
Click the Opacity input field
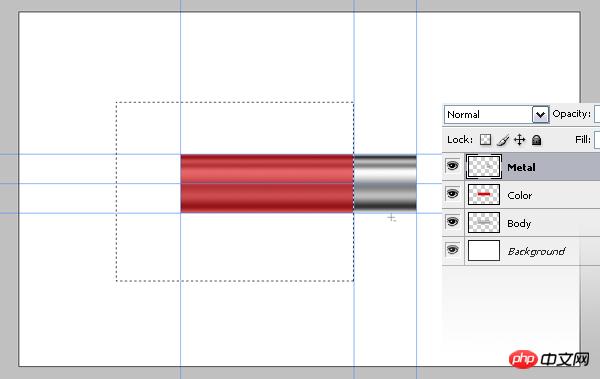coord(597,114)
